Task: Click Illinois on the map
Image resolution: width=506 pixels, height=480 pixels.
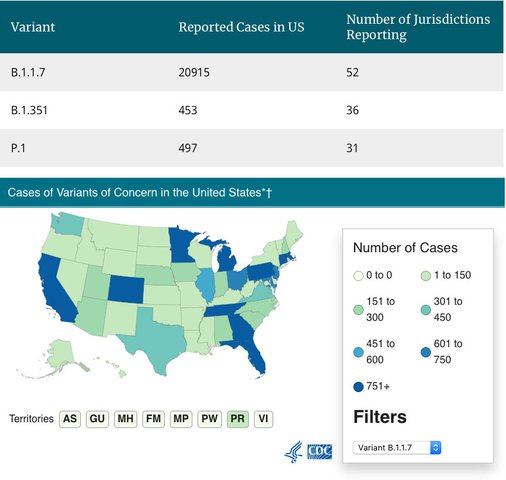Action: click(206, 283)
